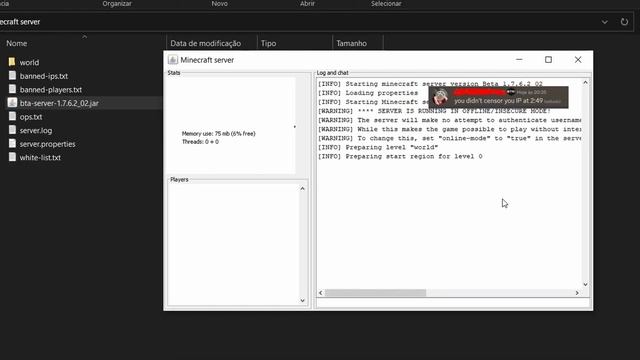Open the Novo ribbon group
Viewport: 640px width, 360px height.
[220, 4]
